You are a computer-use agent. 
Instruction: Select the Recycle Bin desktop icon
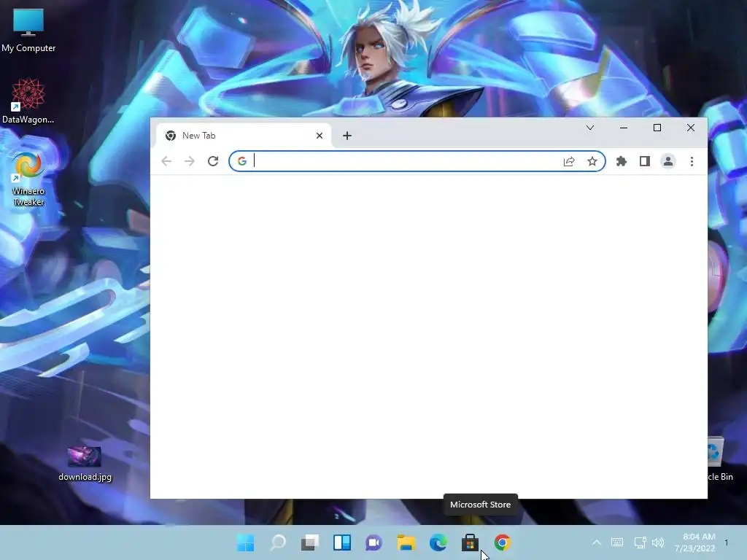coord(720,458)
